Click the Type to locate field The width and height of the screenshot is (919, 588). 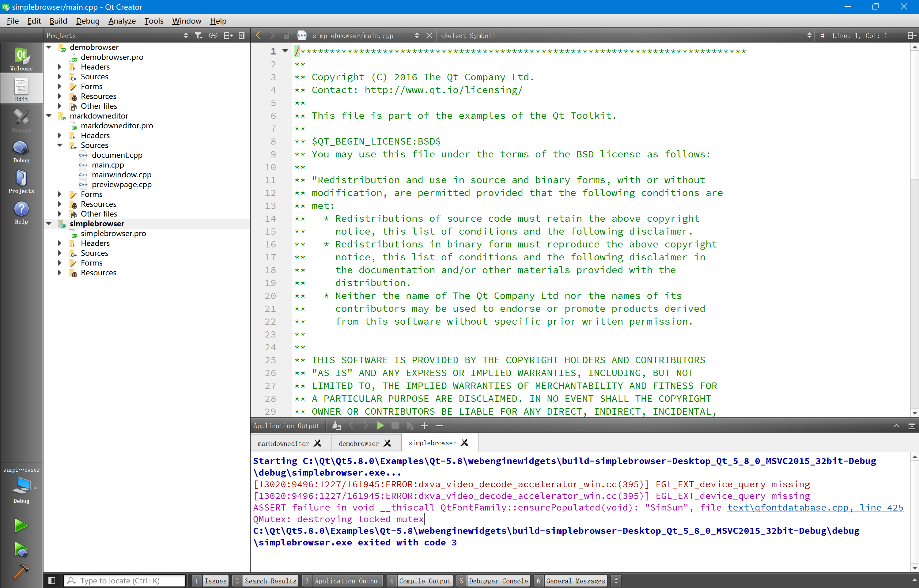click(x=124, y=581)
